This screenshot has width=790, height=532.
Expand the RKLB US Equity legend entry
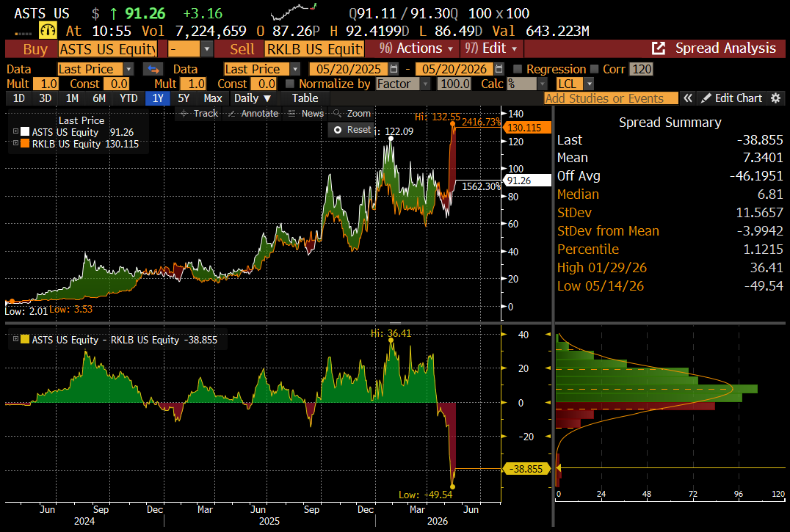tap(15, 143)
